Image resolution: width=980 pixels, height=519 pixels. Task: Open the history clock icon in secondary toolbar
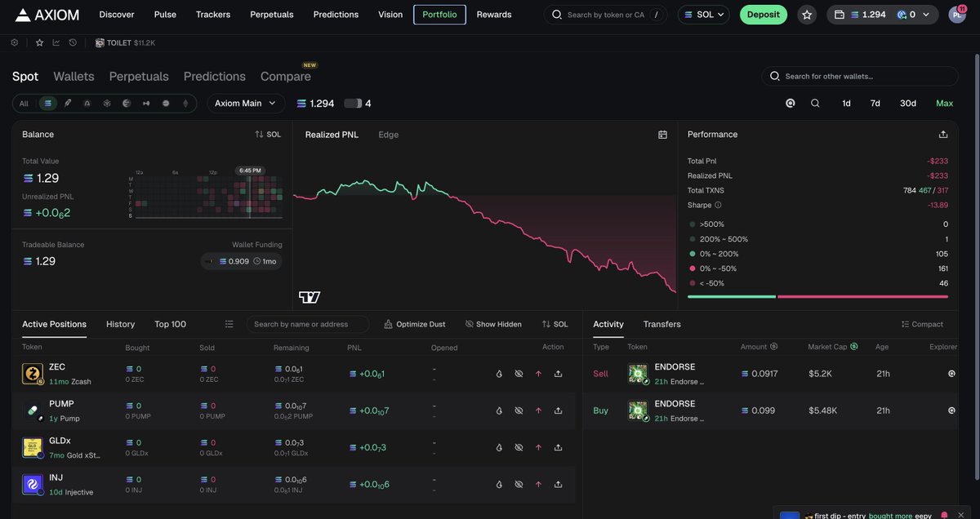(x=73, y=42)
